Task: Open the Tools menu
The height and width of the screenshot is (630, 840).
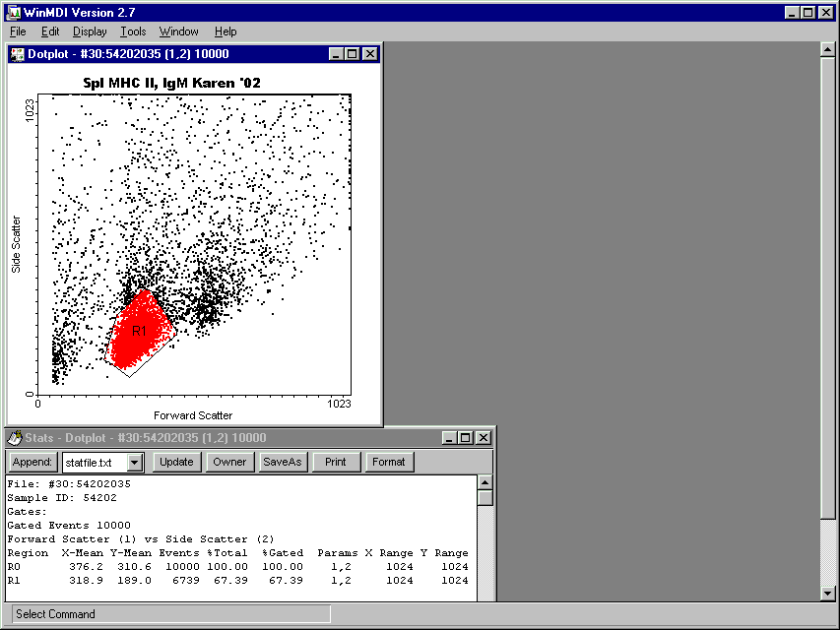Action: (133, 31)
